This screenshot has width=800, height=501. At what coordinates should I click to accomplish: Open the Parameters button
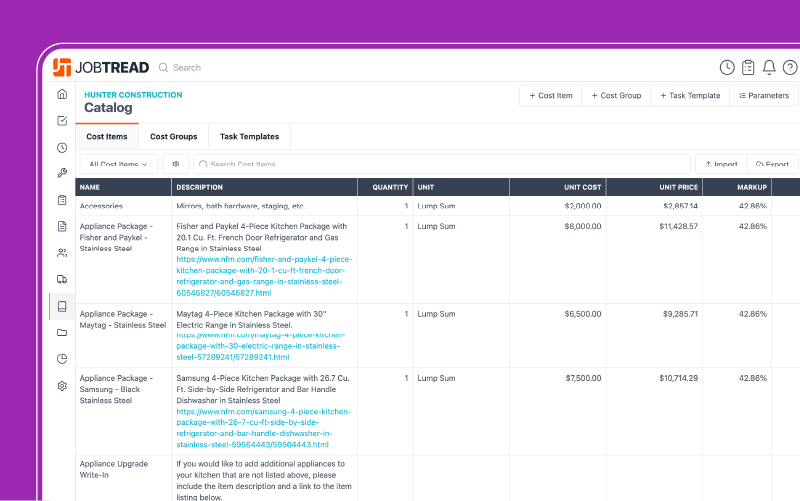point(764,95)
